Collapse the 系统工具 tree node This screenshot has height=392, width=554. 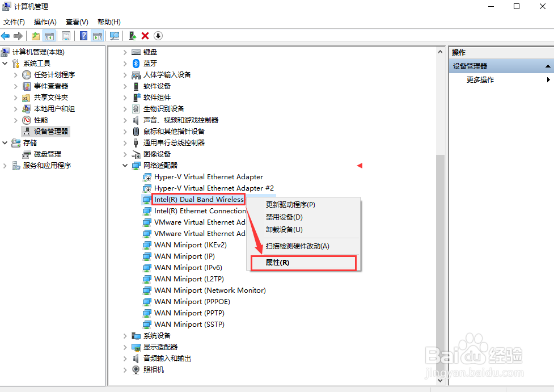pyautogui.click(x=5, y=64)
